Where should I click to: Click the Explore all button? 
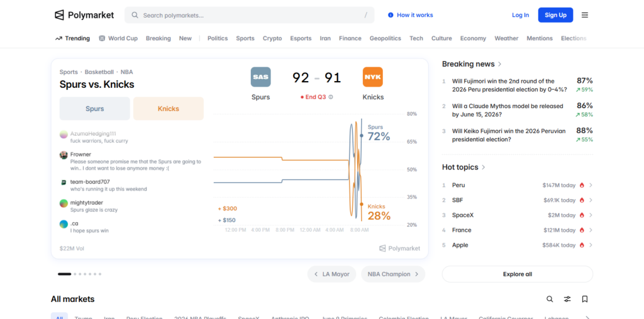pyautogui.click(x=518, y=274)
